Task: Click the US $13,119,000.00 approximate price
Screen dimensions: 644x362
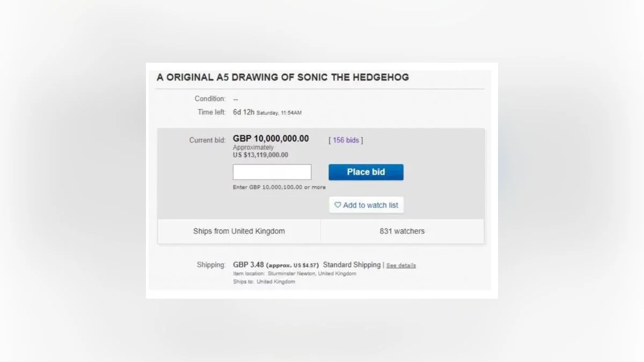Action: [x=260, y=155]
